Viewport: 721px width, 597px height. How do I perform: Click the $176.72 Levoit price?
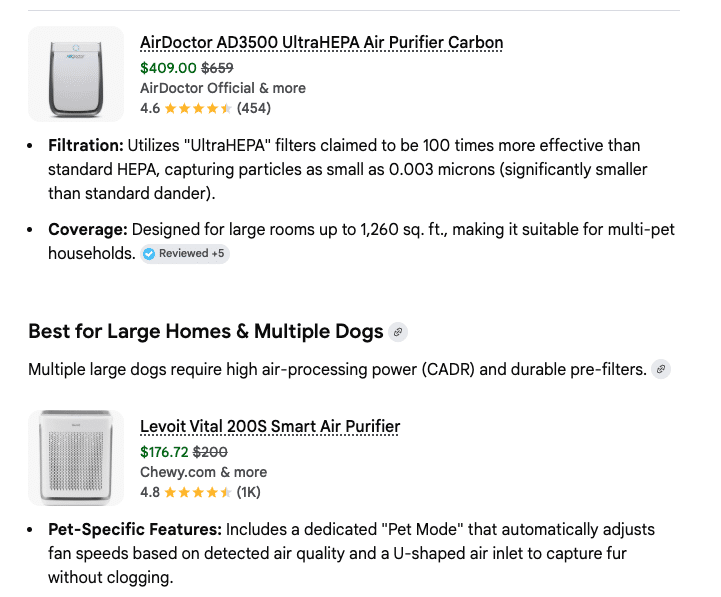164,452
